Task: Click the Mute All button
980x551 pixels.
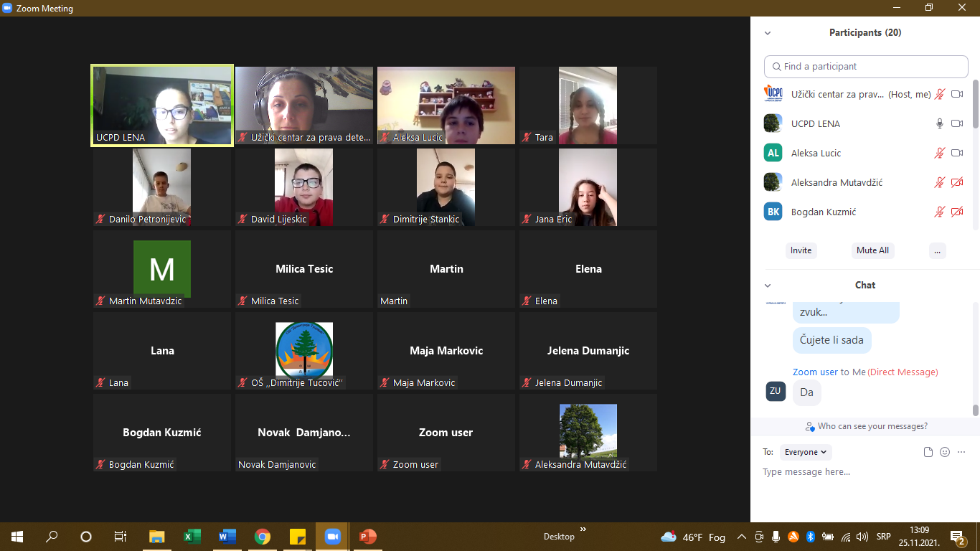Action: (x=872, y=250)
